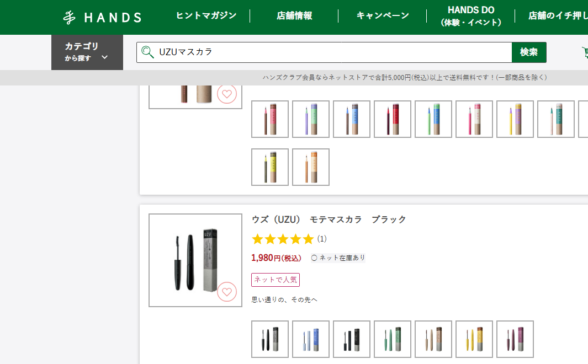The height and width of the screenshot is (364, 588).
Task: Click the green 検索 button
Action: [x=529, y=52]
